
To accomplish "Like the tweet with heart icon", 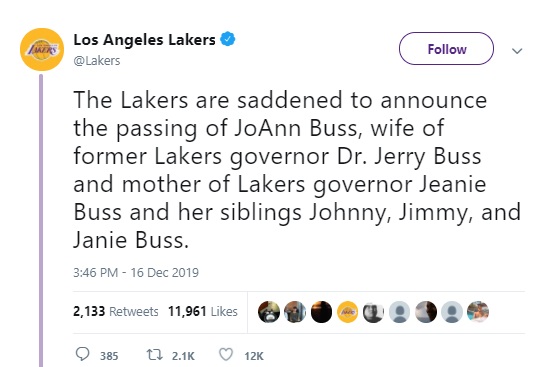I will pos(226,354).
